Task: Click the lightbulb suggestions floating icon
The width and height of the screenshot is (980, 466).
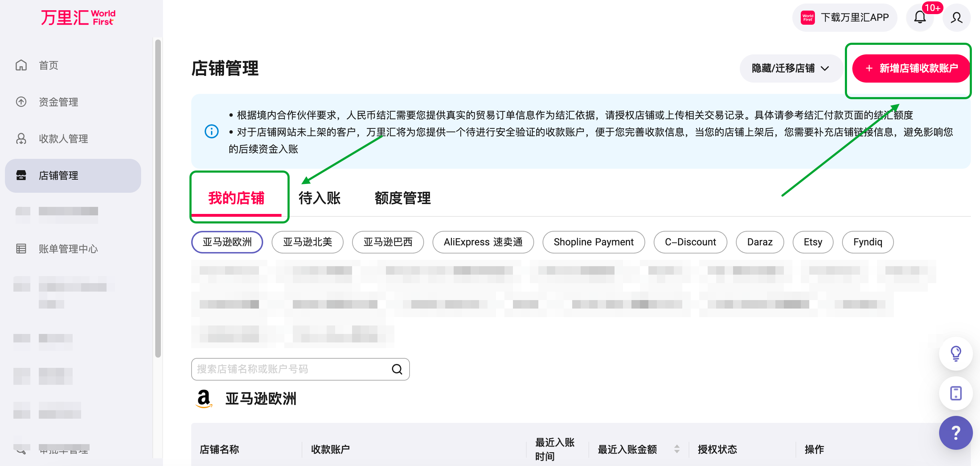Action: pos(955,353)
